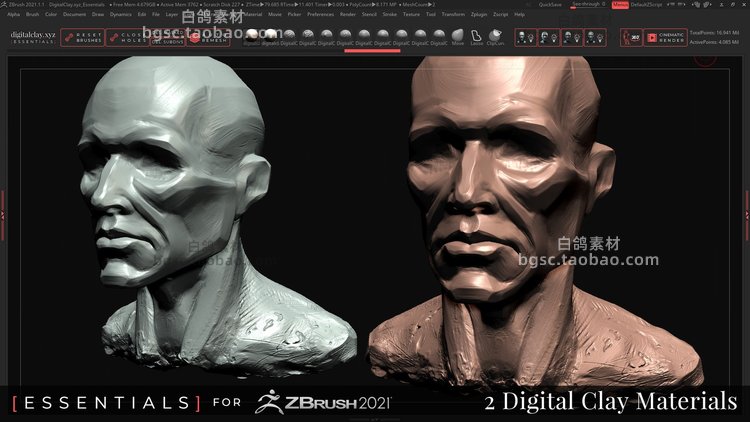Click the ZBrush logo in title bar
Viewport: 750px width, 422px height.
(4, 4)
